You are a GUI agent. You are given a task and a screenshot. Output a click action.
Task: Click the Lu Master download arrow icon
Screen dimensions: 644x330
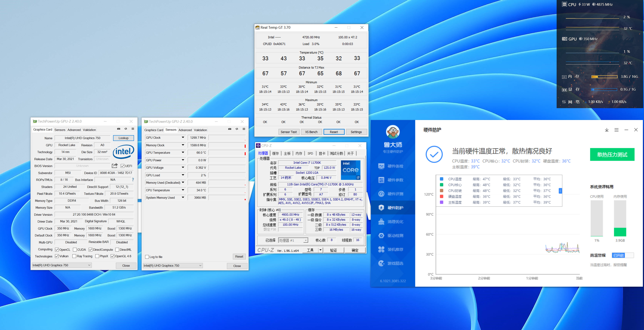pos(606,130)
